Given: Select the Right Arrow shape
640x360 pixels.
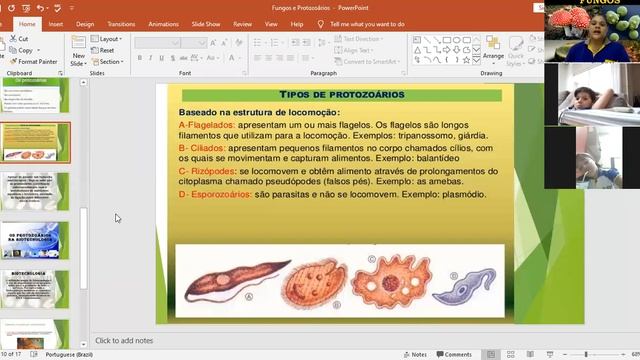Looking at the screenshot, I should click(x=447, y=50).
